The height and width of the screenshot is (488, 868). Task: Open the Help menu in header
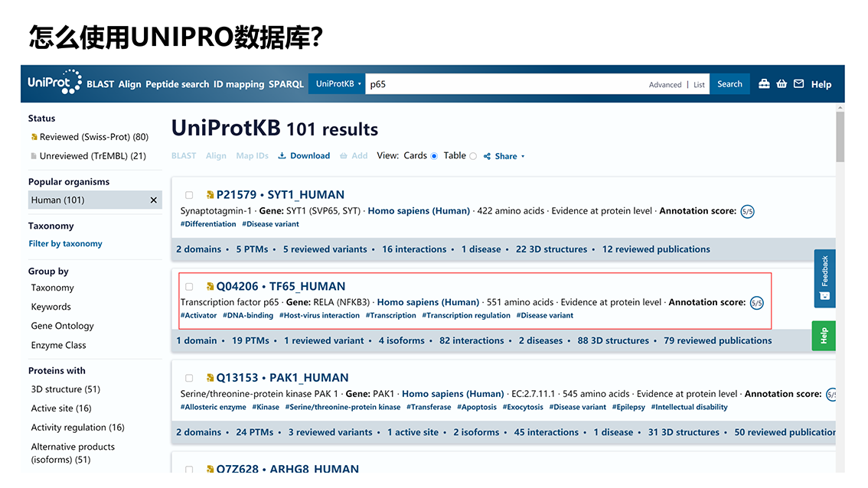(821, 85)
